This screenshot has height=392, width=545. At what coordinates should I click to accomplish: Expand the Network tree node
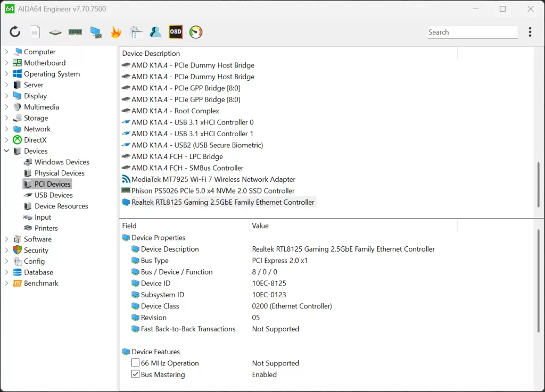click(x=6, y=129)
